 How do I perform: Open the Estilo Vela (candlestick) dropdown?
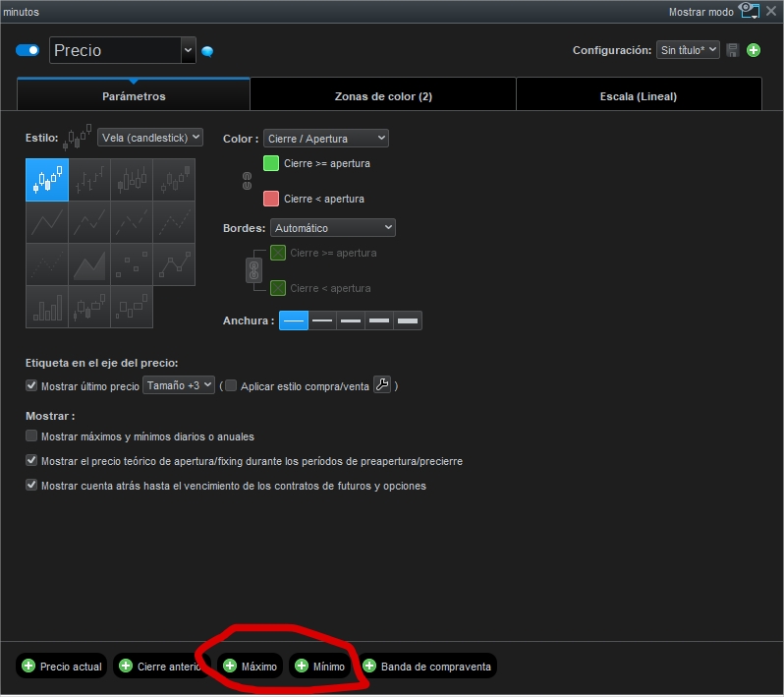click(150, 138)
